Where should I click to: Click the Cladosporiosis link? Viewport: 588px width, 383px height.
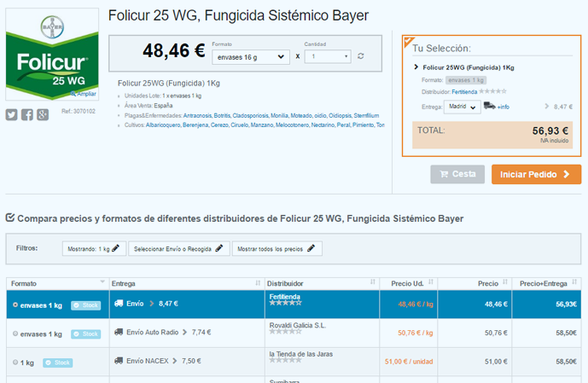click(250, 115)
